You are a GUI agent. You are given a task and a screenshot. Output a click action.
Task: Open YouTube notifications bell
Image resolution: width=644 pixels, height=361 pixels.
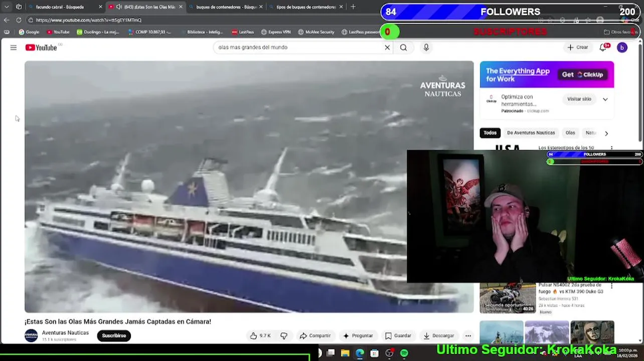click(x=603, y=48)
